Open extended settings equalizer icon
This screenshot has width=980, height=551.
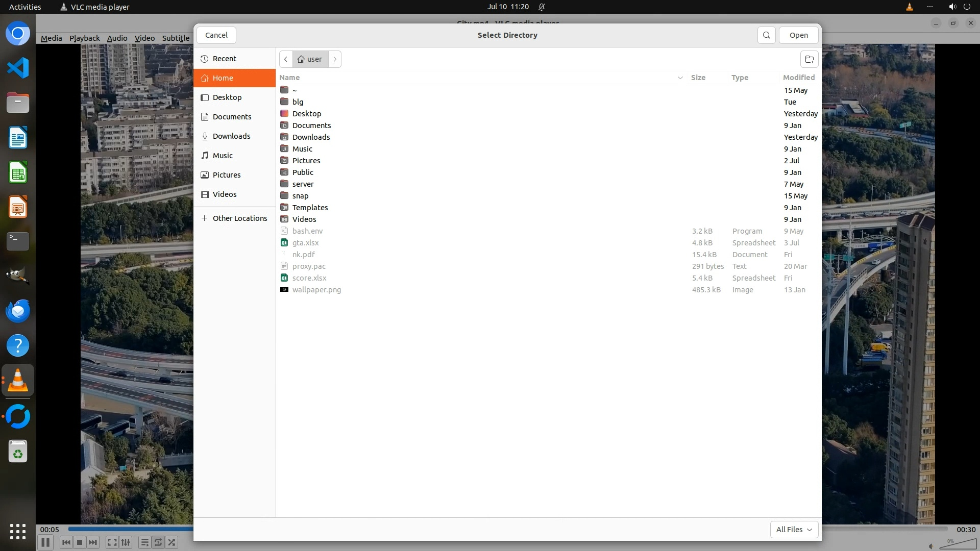pos(126,542)
